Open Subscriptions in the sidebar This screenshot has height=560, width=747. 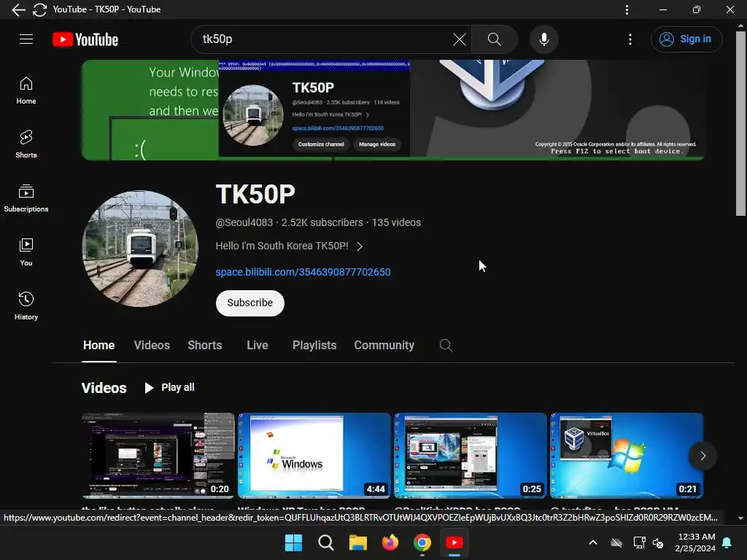[26, 198]
